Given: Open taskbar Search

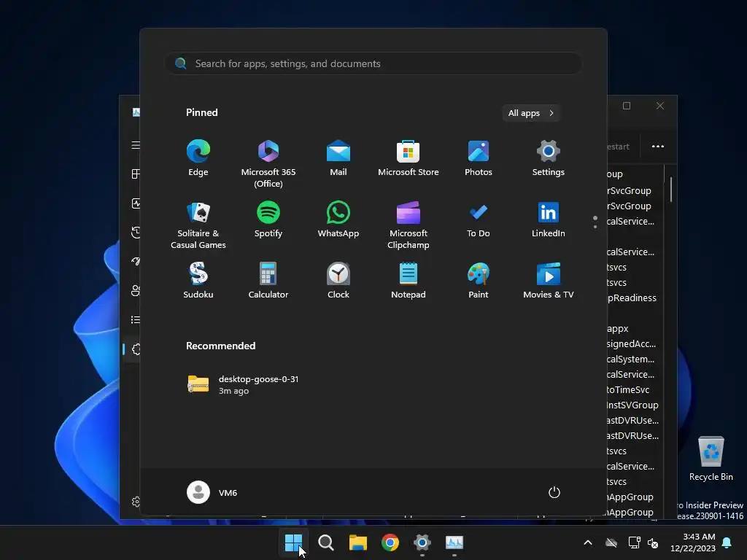Looking at the screenshot, I should (x=326, y=542).
